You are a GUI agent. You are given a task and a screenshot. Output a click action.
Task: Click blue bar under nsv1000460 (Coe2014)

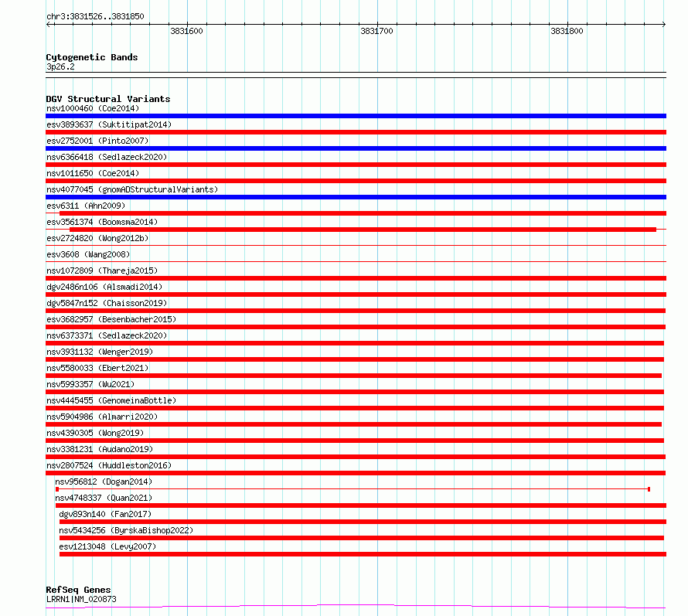[x=356, y=116]
